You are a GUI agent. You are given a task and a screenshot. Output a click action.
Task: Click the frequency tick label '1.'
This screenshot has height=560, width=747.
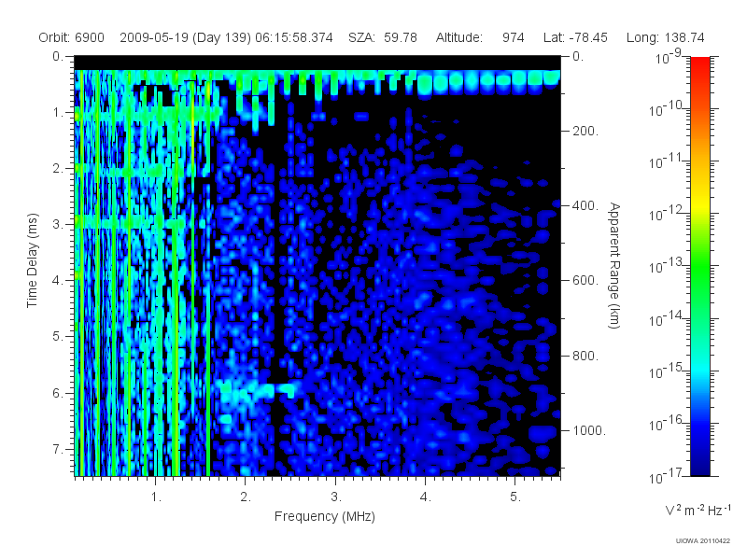[156, 497]
